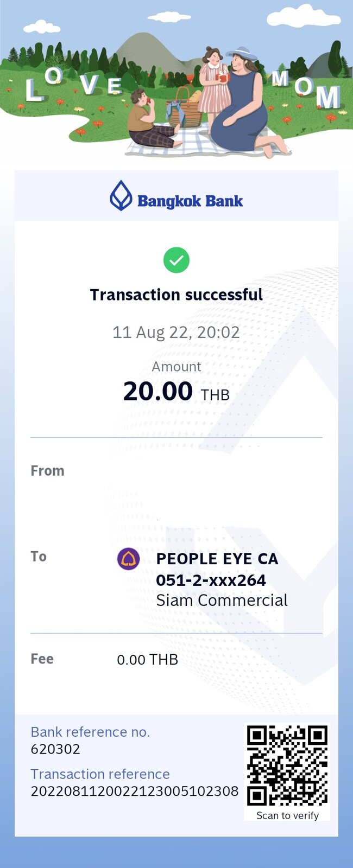Click the To label
Image resolution: width=353 pixels, height=868 pixels.
[39, 557]
